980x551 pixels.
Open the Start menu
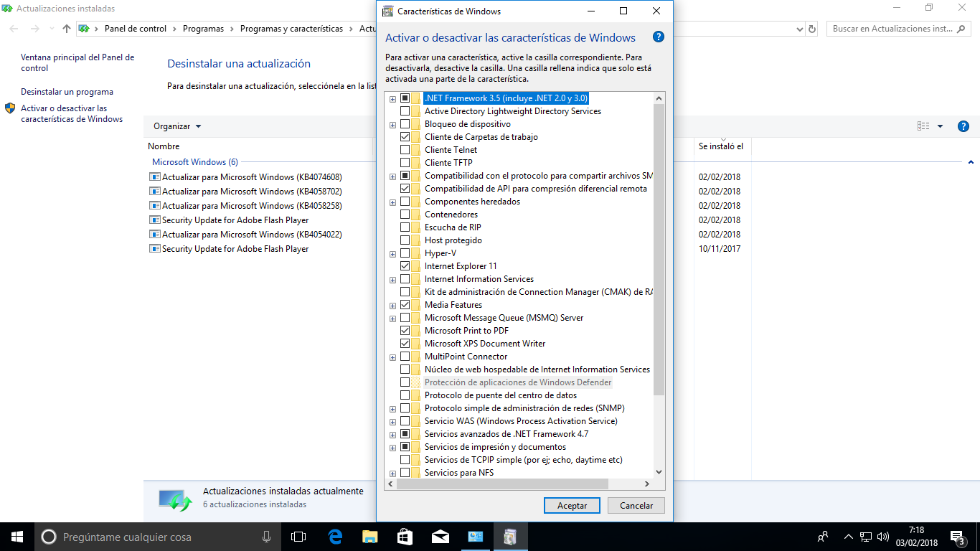tap(17, 537)
